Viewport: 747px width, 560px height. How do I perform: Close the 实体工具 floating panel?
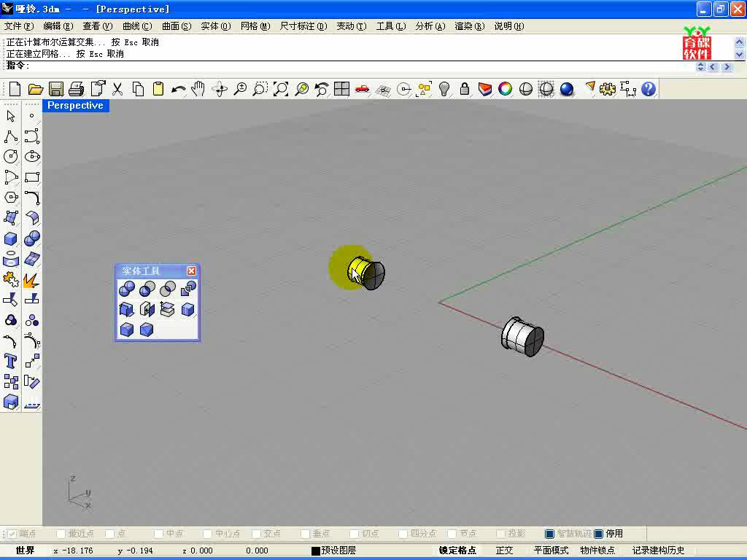click(x=192, y=271)
